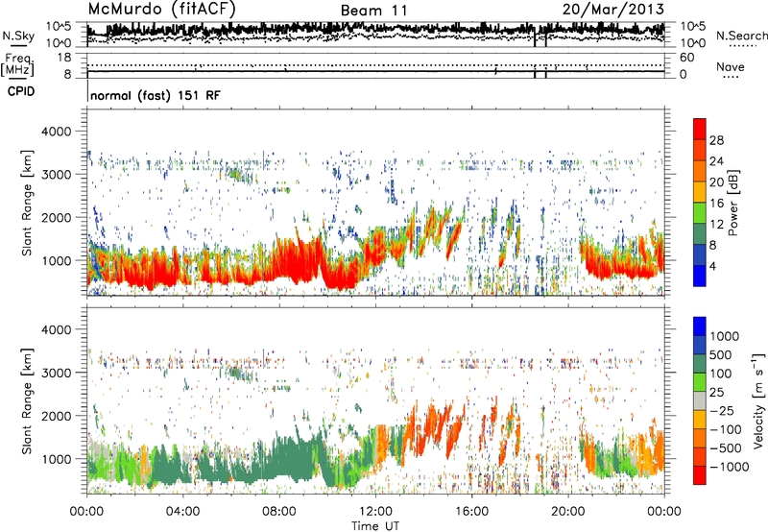Click the McMurdo (fitACF) title text

pyautogui.click(x=161, y=10)
